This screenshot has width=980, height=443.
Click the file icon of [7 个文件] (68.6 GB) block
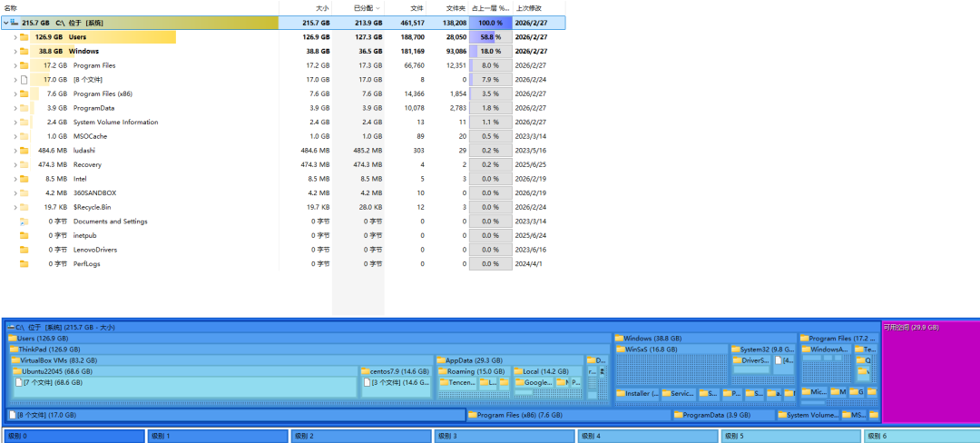19,382
